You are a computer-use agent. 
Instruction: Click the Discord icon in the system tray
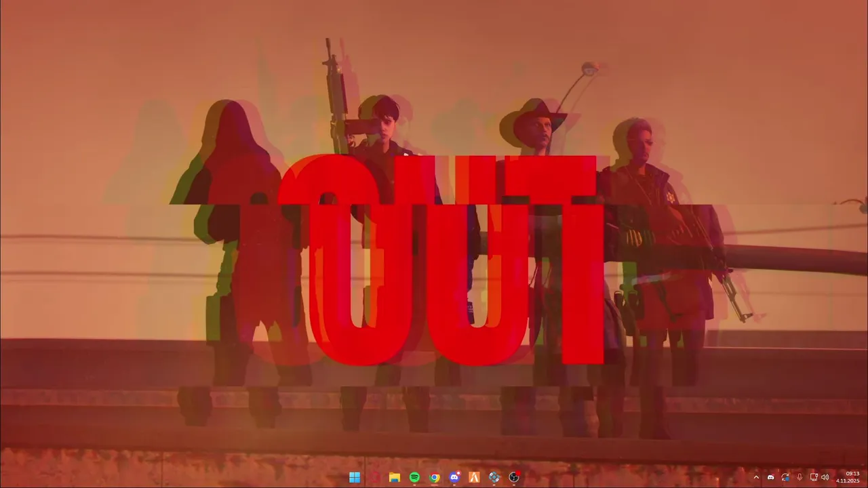coord(770,477)
